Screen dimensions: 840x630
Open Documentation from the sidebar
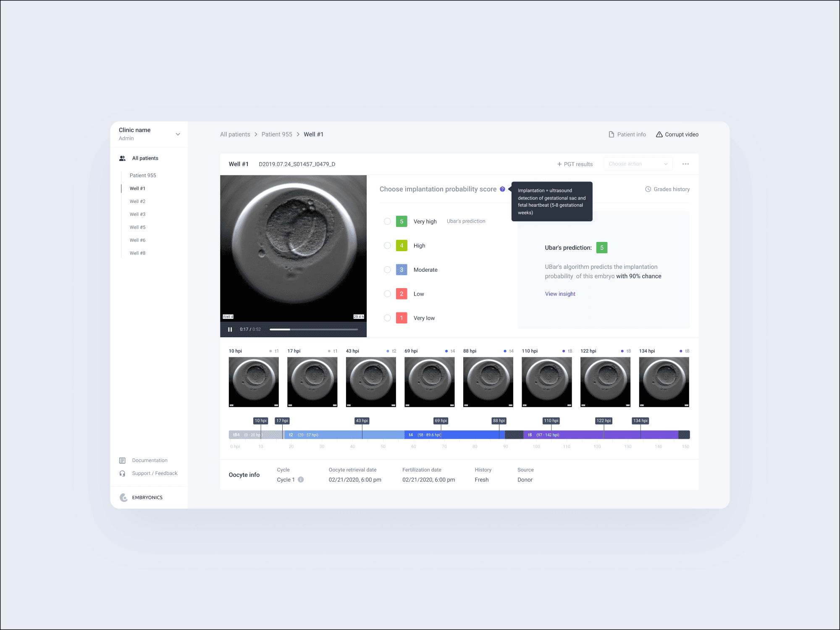(150, 460)
